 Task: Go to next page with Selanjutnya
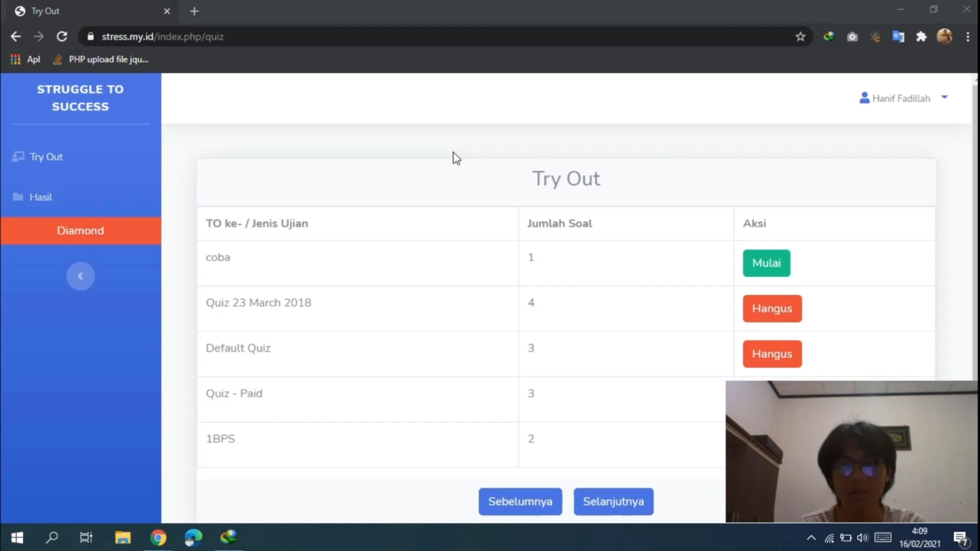613,501
